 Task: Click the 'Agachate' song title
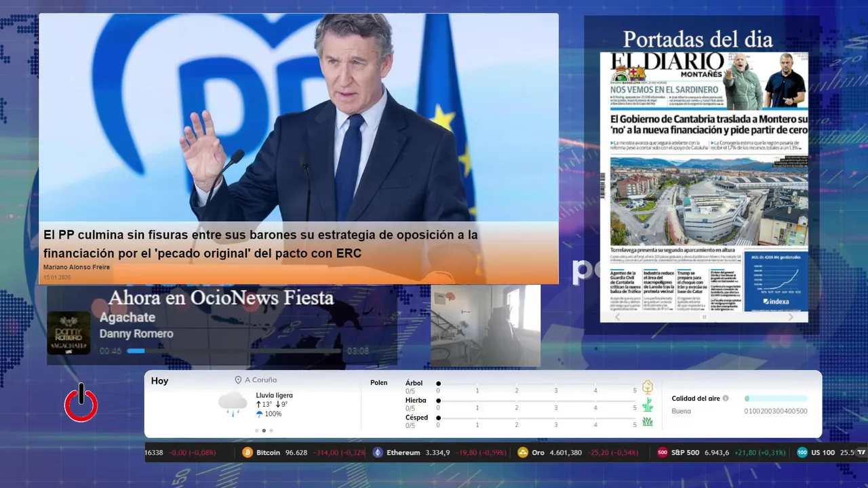(x=127, y=317)
